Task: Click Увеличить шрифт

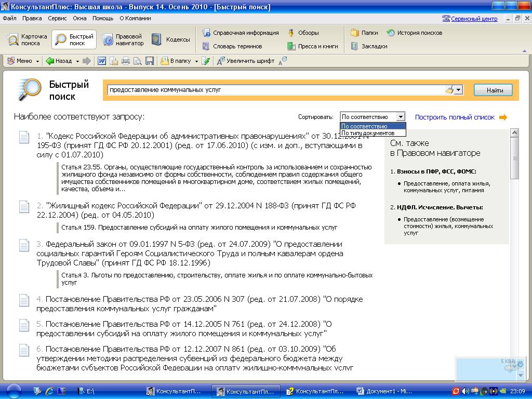Action: tap(246, 61)
